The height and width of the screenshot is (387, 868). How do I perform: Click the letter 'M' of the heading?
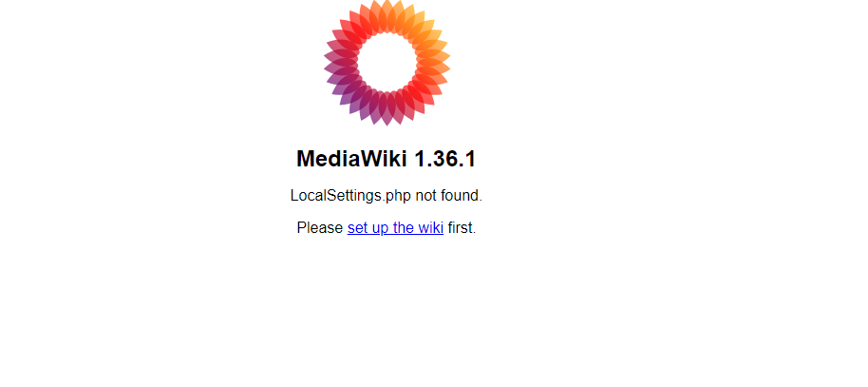pyautogui.click(x=306, y=159)
